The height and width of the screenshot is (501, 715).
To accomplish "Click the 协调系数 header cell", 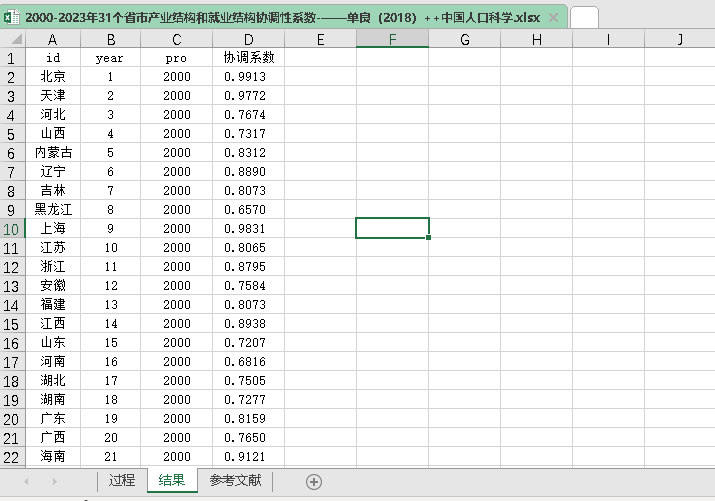I will click(249, 57).
